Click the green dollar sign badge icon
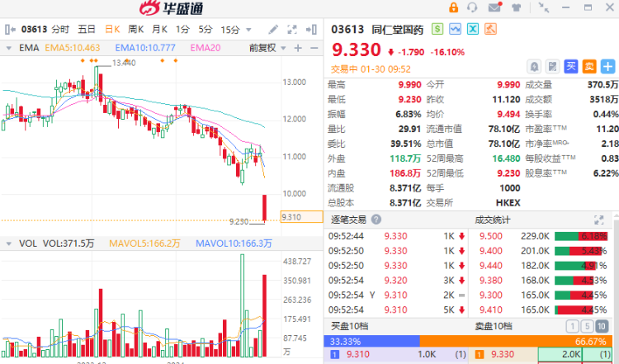619x364 pixels. coord(437,29)
